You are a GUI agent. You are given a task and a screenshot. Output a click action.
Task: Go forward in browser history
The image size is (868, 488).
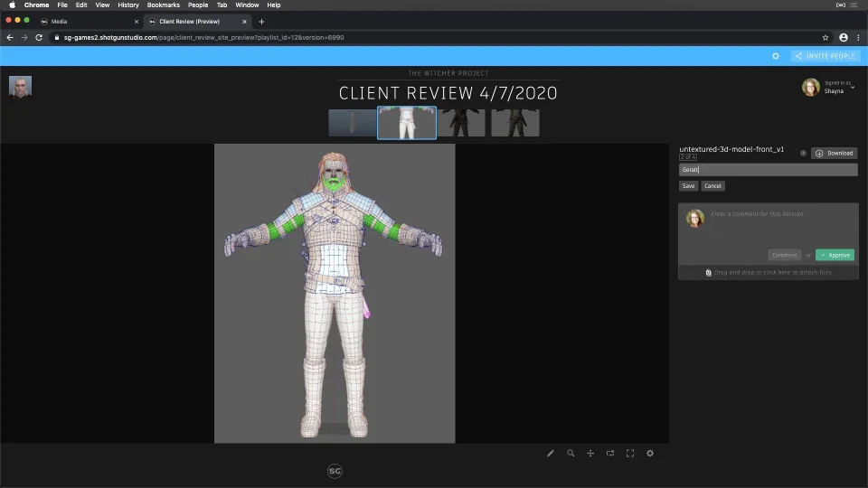pyautogui.click(x=24, y=38)
